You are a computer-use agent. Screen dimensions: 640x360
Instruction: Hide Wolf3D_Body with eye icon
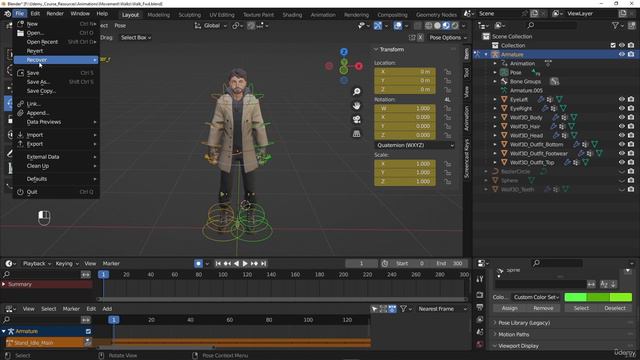622,117
